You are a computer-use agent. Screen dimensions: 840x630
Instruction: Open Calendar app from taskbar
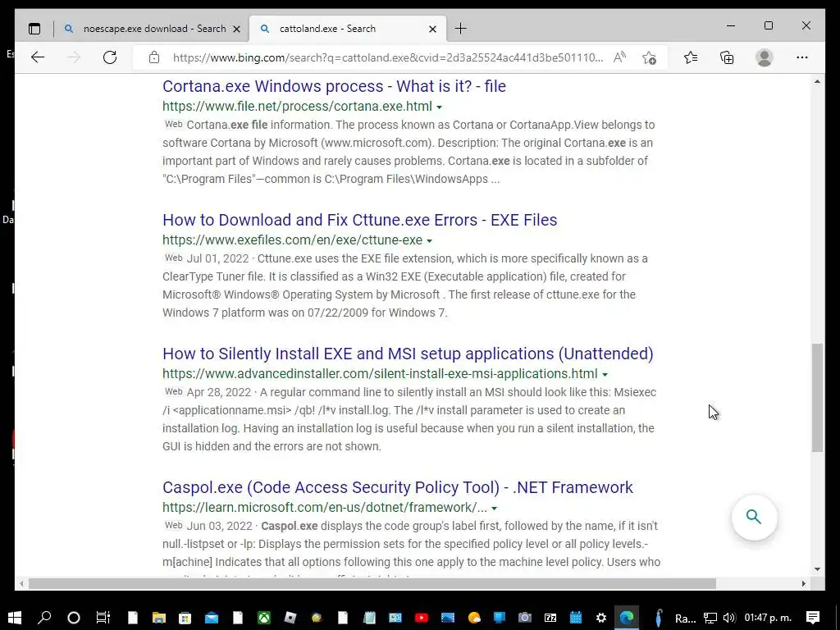pyautogui.click(x=575, y=618)
